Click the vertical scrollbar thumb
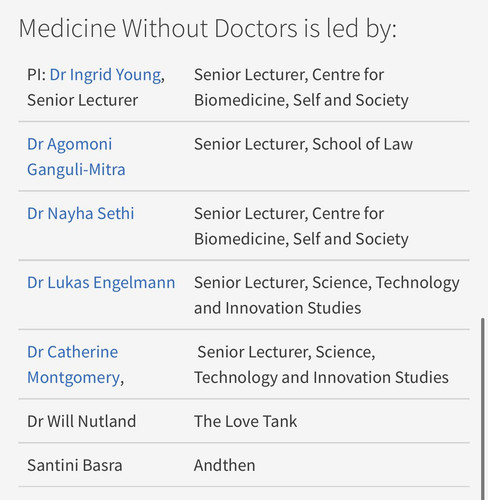Viewport: 488px width, 500px height. pyautogui.click(x=482, y=409)
